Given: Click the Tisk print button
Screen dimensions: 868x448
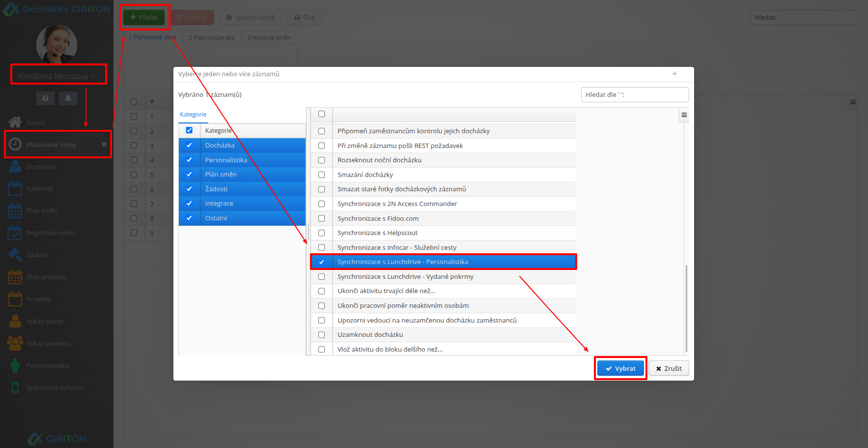Looking at the screenshot, I should tap(305, 17).
